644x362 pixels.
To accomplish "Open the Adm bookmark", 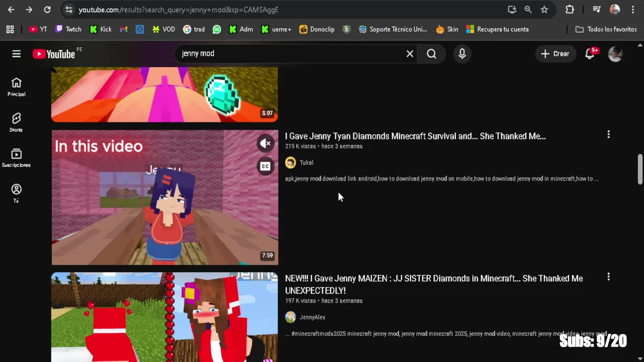I will 241,29.
